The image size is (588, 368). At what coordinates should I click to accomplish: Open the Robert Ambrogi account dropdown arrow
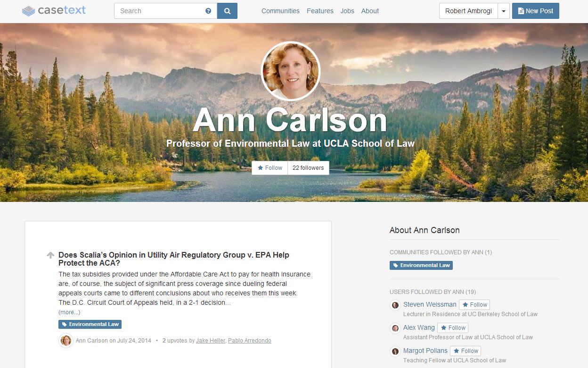coord(504,11)
